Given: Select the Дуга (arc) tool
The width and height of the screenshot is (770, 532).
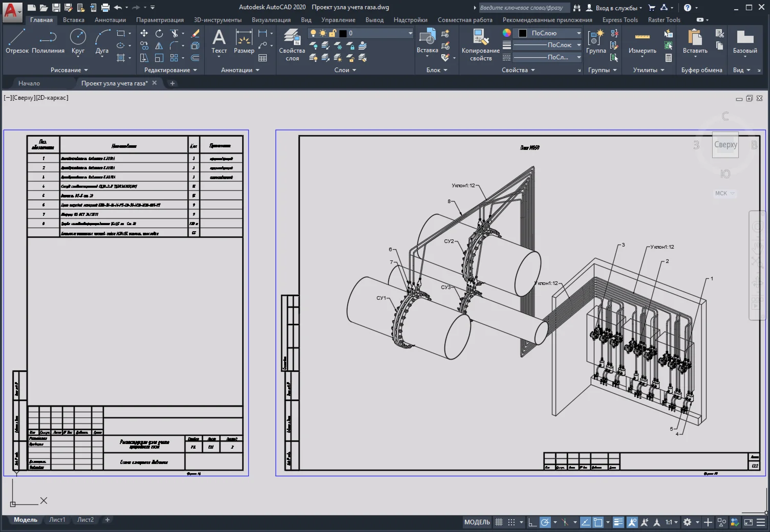Looking at the screenshot, I should (102, 41).
